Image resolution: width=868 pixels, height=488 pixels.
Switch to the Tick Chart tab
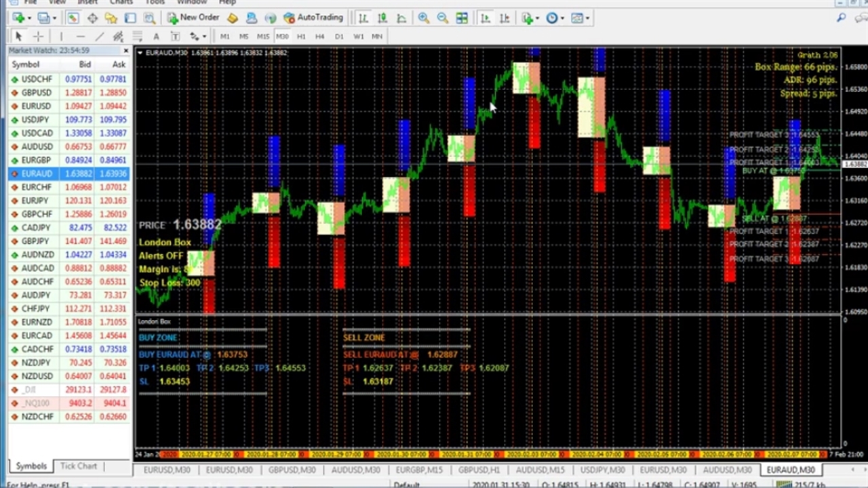79,466
